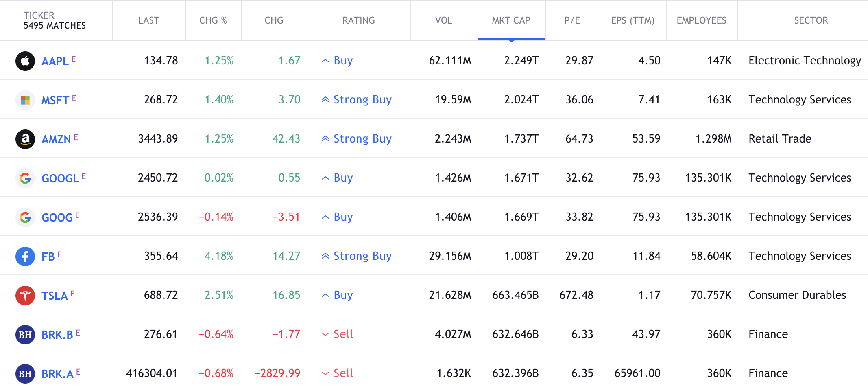868x386 pixels.
Task: Select FB change percent 4.18%
Action: [x=219, y=256]
